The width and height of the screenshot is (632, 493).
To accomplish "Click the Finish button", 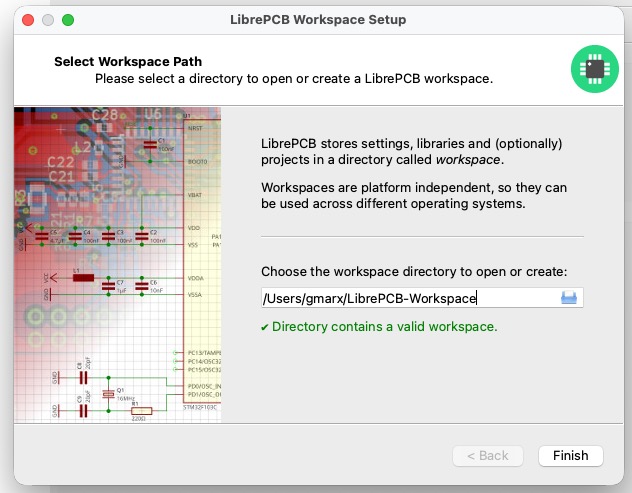I will pyautogui.click(x=570, y=456).
